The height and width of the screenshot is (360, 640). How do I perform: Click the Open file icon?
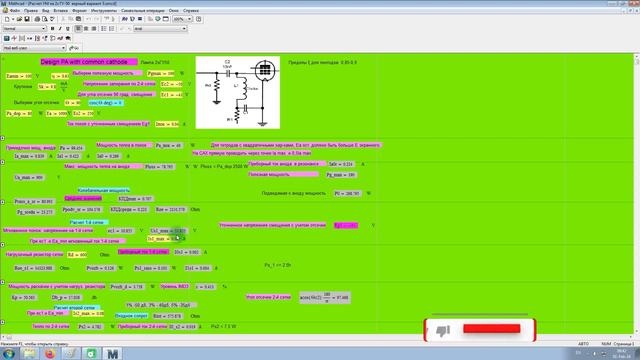[19, 19]
